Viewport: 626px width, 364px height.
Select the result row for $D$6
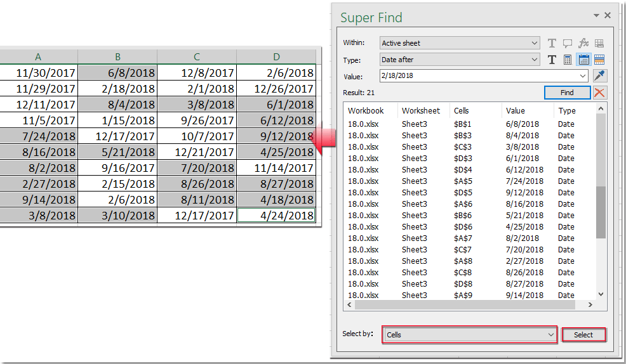(x=470, y=227)
